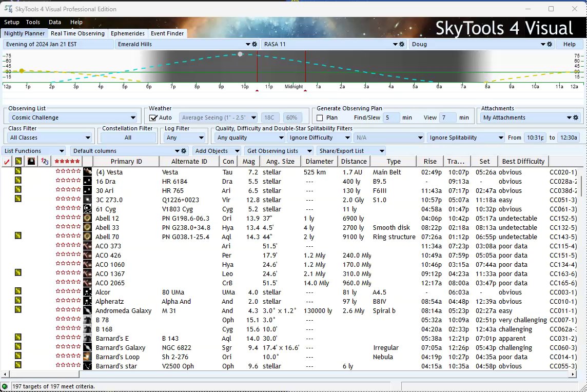This screenshot has width=587, height=392.
Task: Disable the Auto weather checkbox
Action: [153, 118]
